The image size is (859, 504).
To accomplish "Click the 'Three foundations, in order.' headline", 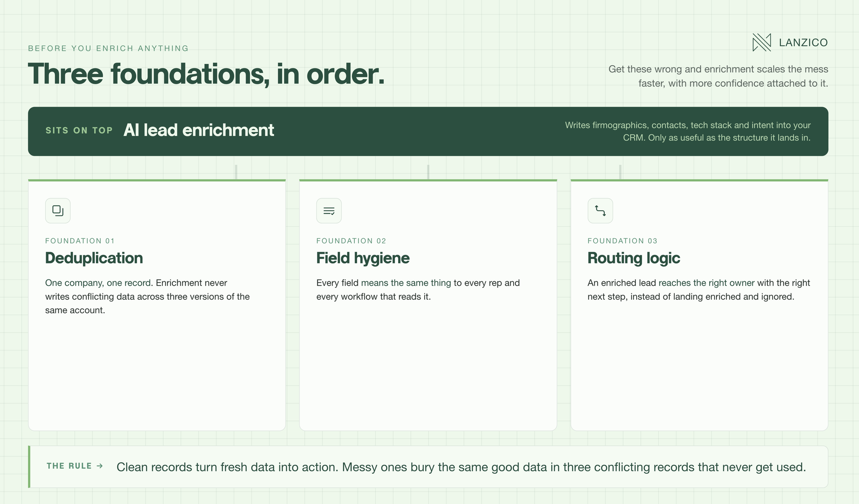I will 206,74.
